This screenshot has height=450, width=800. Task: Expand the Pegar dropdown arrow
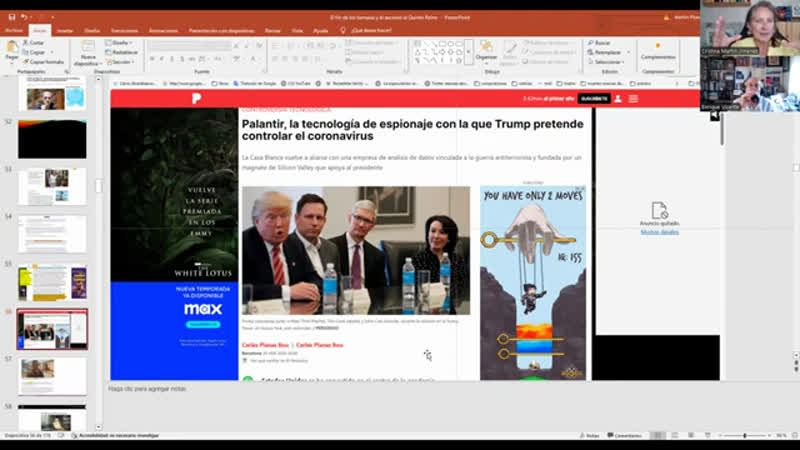tap(12, 62)
